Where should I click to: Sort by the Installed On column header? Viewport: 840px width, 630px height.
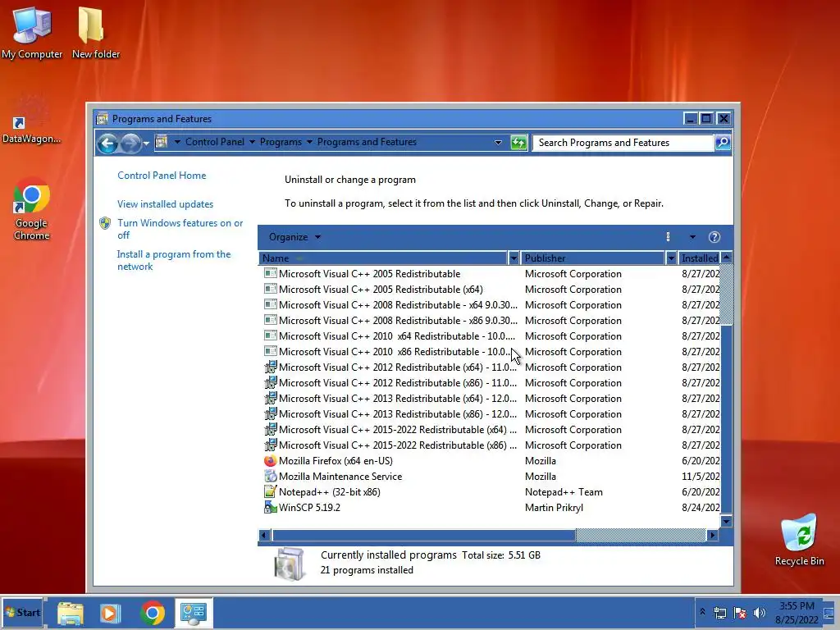tap(700, 258)
